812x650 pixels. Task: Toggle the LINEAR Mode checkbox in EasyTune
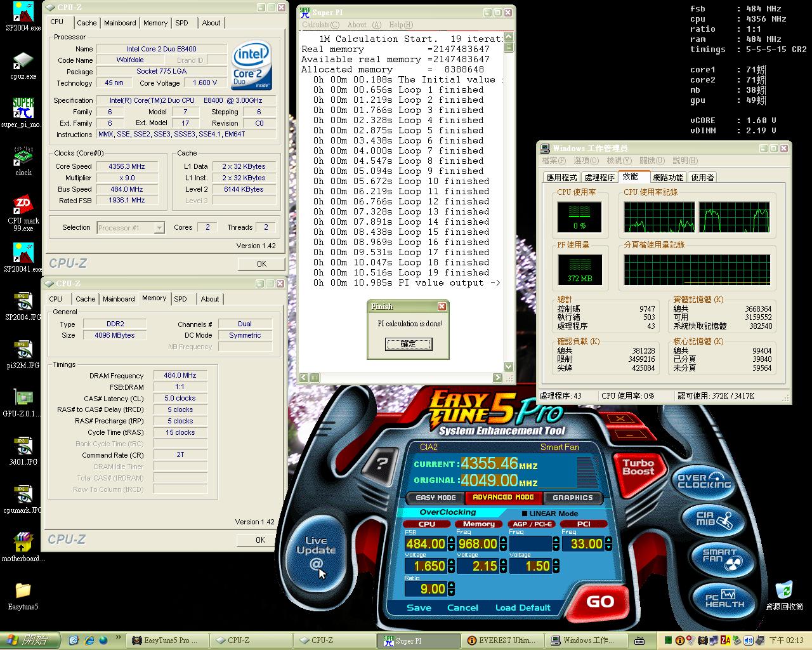525,513
